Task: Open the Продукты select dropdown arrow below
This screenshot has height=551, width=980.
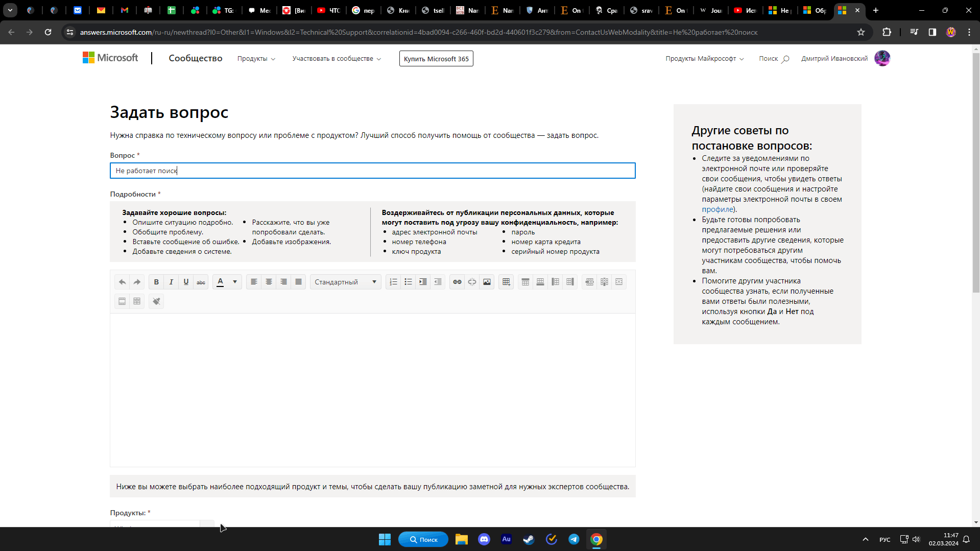Action: point(207,524)
